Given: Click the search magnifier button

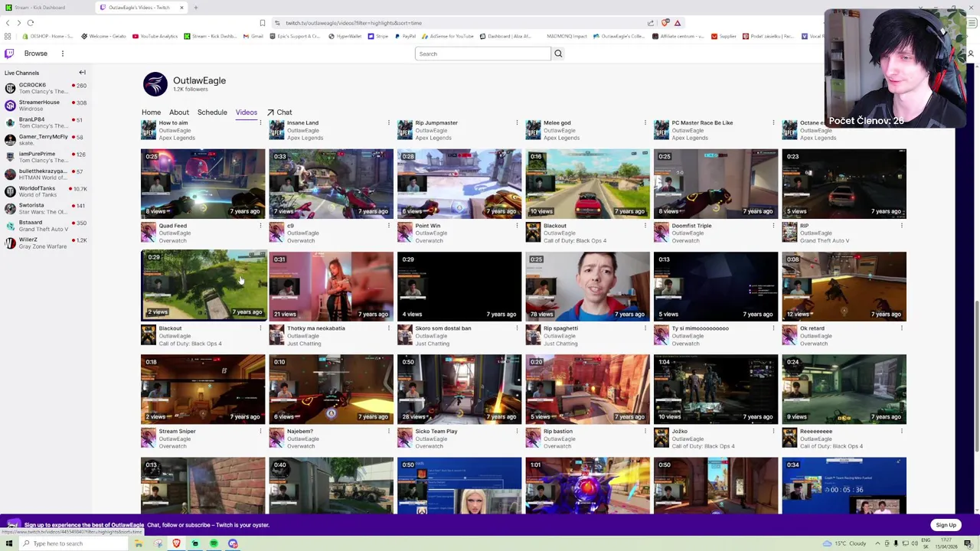Looking at the screenshot, I should (558, 54).
